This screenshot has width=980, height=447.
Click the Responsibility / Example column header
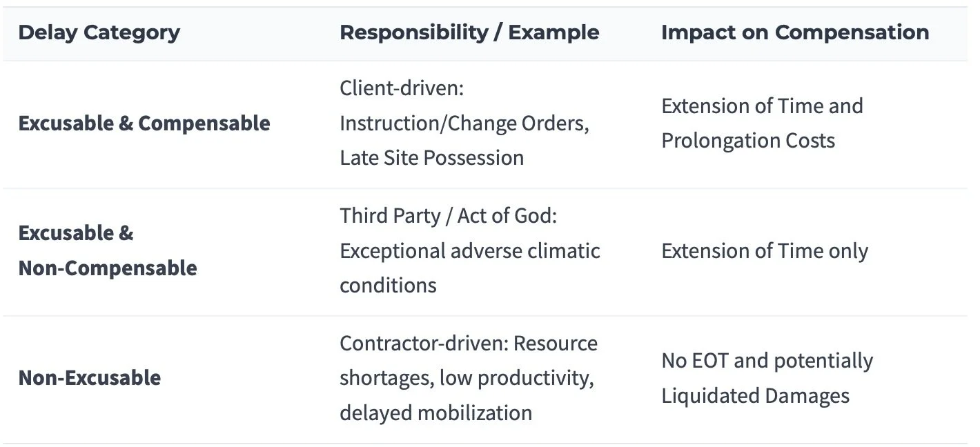[x=469, y=32]
